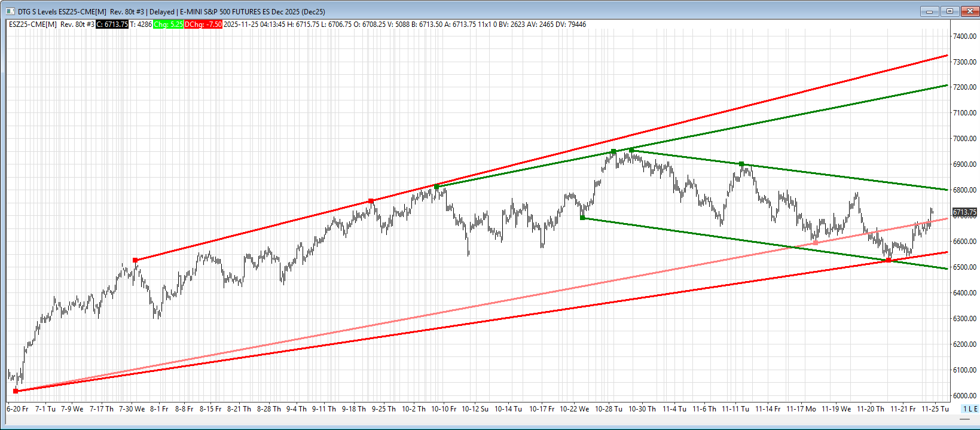The width and height of the screenshot is (980, 430).
Task: Maximize the DTG S Levels chart window
Action: click(949, 11)
